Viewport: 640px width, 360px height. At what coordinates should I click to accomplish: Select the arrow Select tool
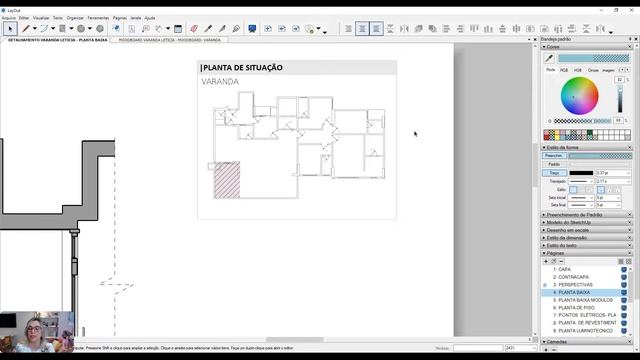[x=10, y=29]
